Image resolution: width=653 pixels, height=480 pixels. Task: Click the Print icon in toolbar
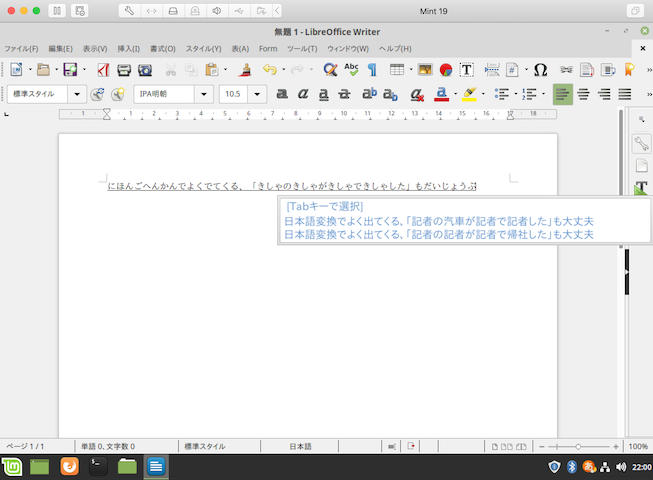124,70
